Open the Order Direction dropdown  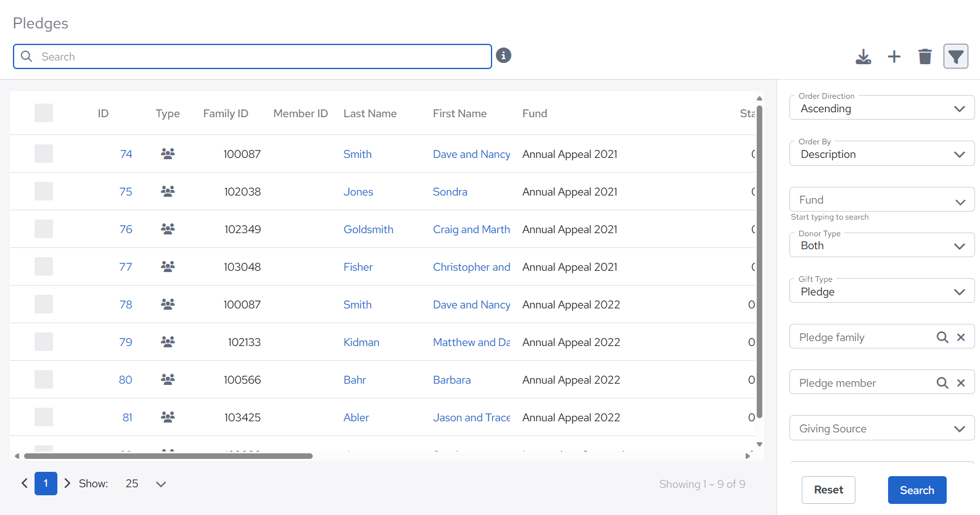pos(882,108)
